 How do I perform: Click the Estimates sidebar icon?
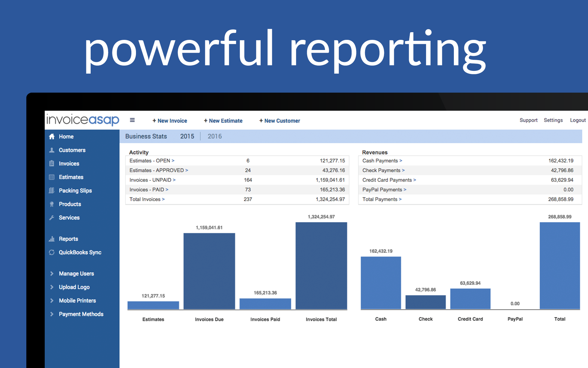[x=51, y=177]
